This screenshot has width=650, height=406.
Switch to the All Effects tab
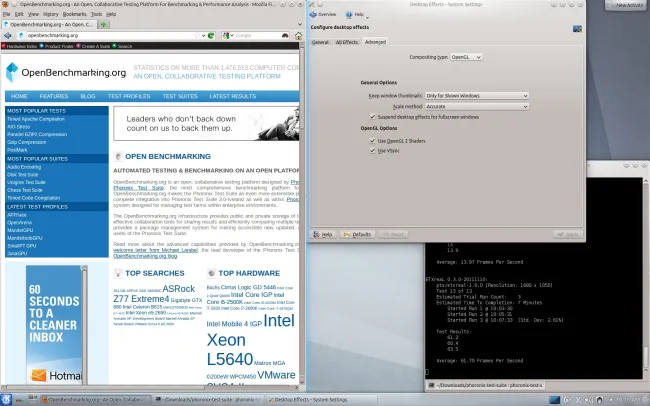pos(347,42)
